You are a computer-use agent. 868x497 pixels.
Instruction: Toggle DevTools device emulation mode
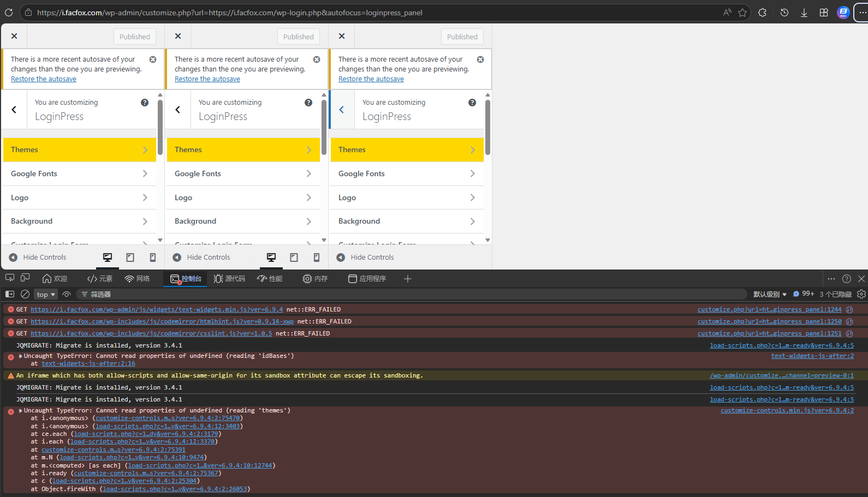[x=25, y=279]
